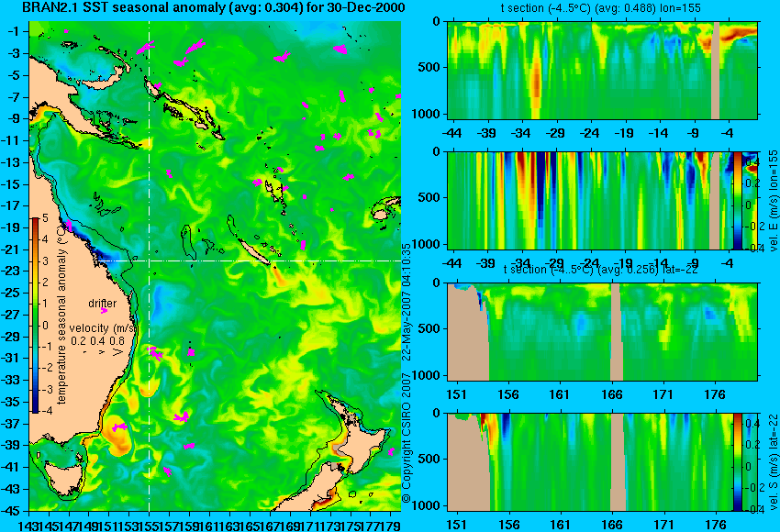This screenshot has height=532, width=780.
Task: Click the "0.4" label on the southward velocity color bar
Action: coord(752,424)
